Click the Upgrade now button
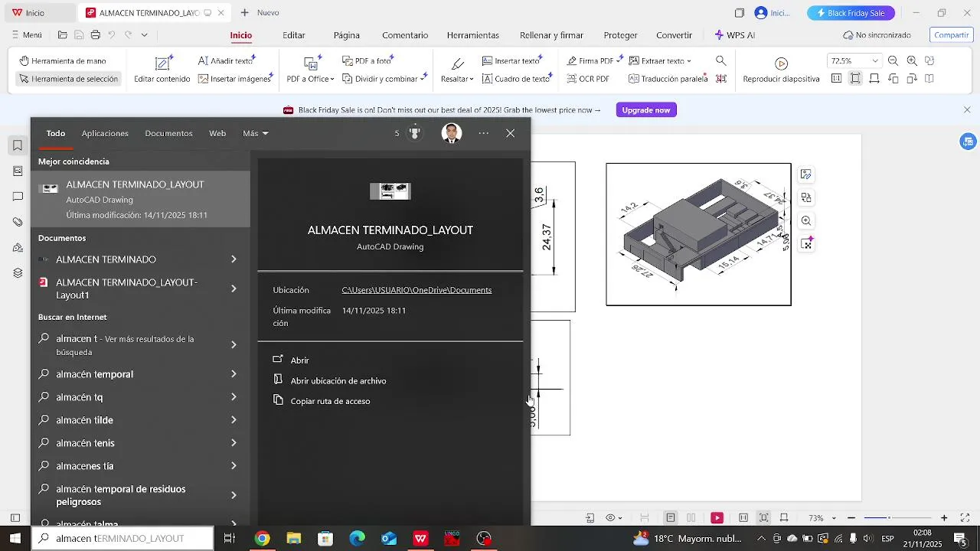 pos(646,110)
